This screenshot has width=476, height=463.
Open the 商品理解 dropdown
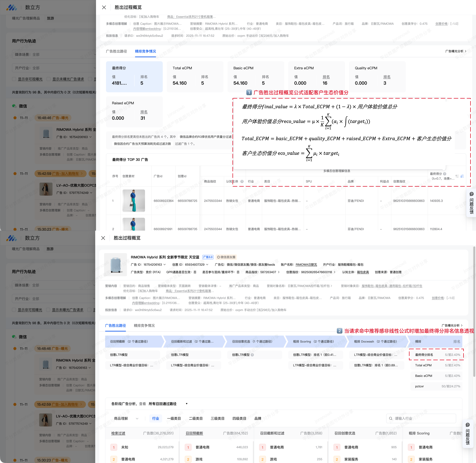pos(126,418)
